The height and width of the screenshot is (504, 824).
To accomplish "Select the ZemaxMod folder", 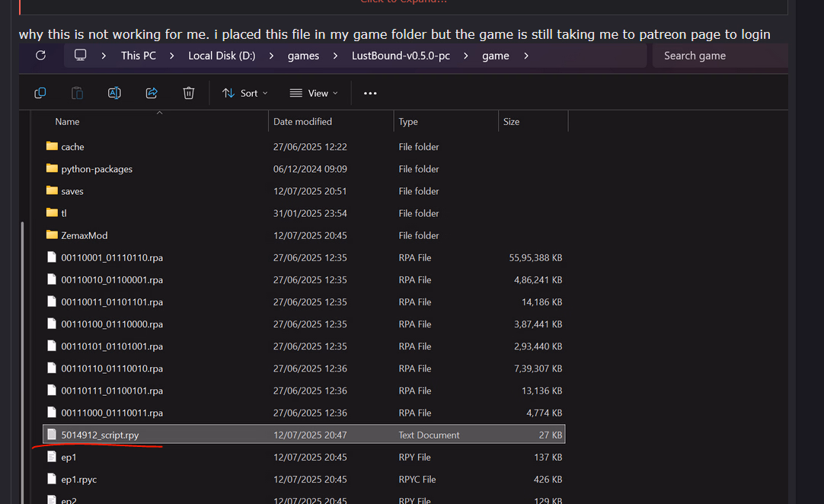I will (85, 235).
